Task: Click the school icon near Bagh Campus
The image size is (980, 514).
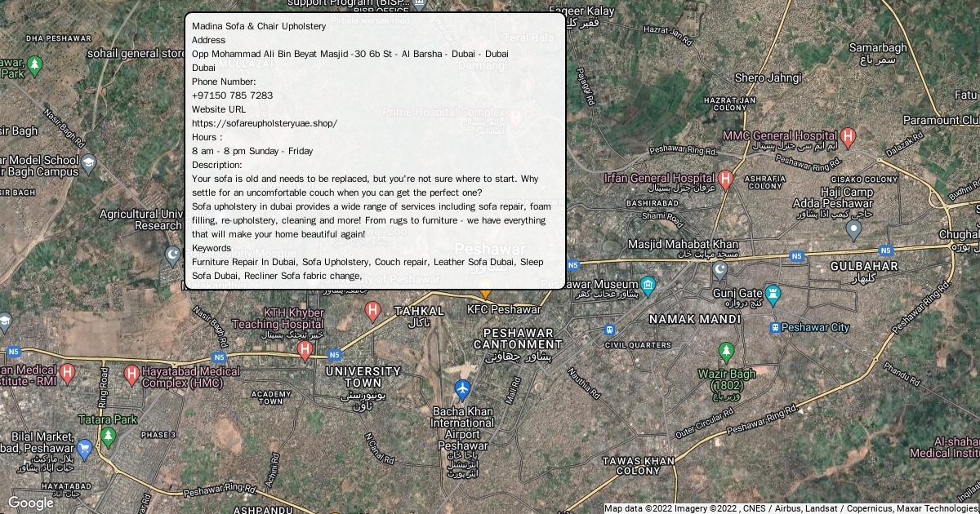Action: (x=87, y=166)
